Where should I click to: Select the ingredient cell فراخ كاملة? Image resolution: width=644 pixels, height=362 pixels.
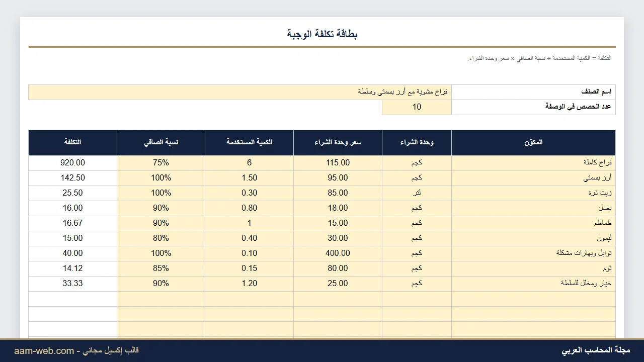pyautogui.click(x=533, y=163)
